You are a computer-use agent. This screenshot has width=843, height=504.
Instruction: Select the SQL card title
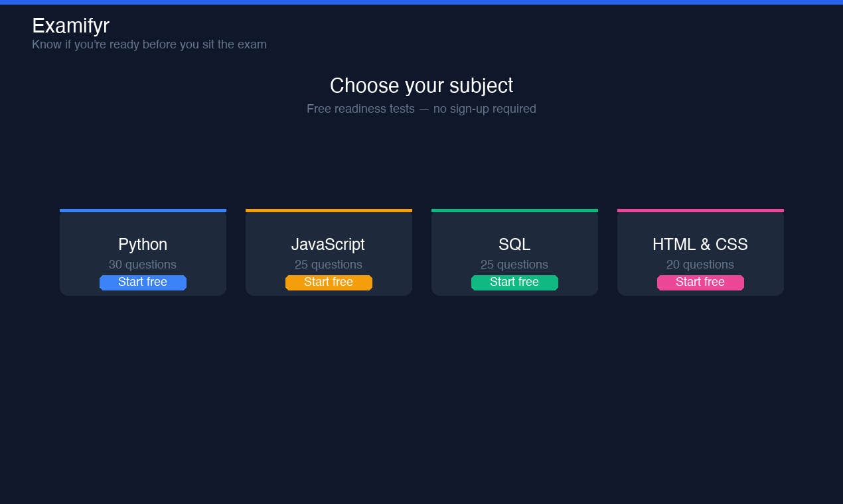(x=514, y=245)
